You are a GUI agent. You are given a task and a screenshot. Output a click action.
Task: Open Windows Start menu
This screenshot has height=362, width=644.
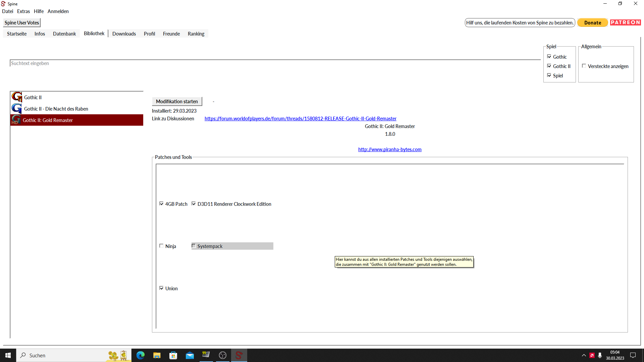click(8, 355)
